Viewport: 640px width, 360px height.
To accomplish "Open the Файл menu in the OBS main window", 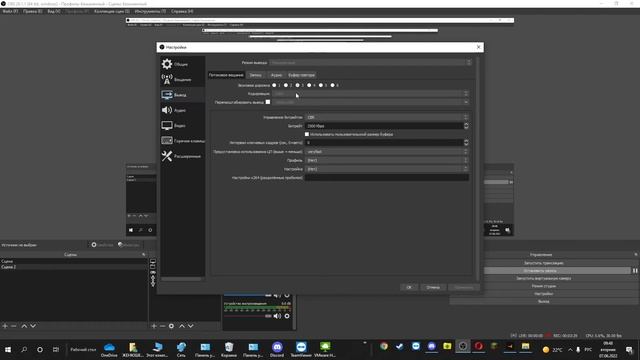I will 10,11.
